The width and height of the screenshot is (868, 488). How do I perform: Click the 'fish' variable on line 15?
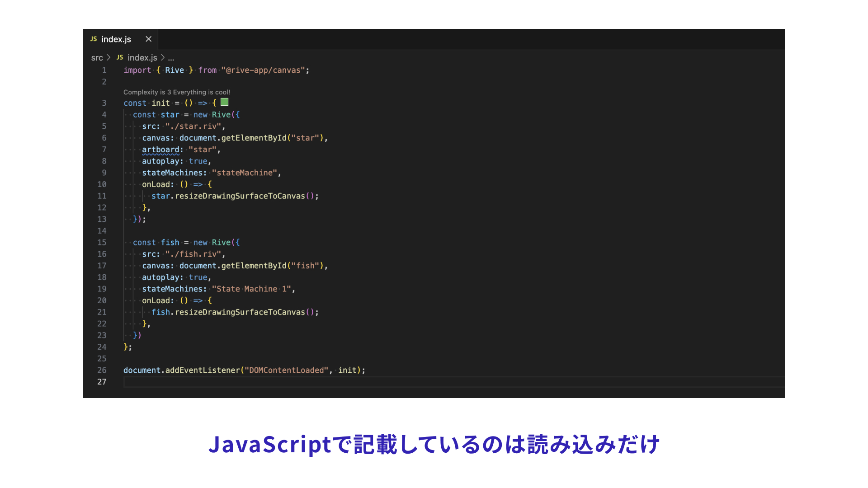pos(170,243)
